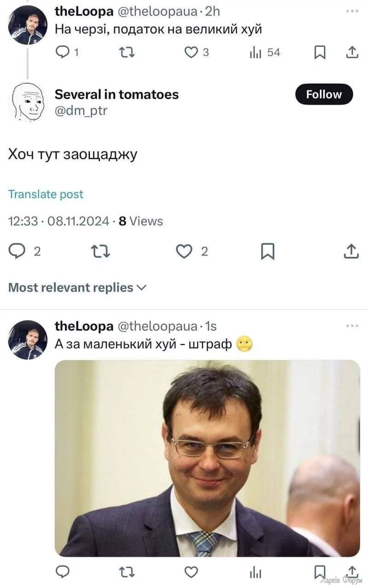The width and height of the screenshot is (368, 588).
Task: Share the main Several in tomatoes post
Action: 351,251
